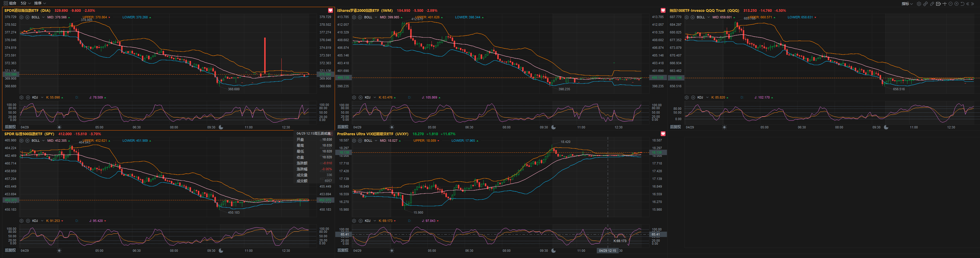Open KDJ settings gear on DIA chart
The height and width of the screenshot is (258, 980).
[22, 98]
